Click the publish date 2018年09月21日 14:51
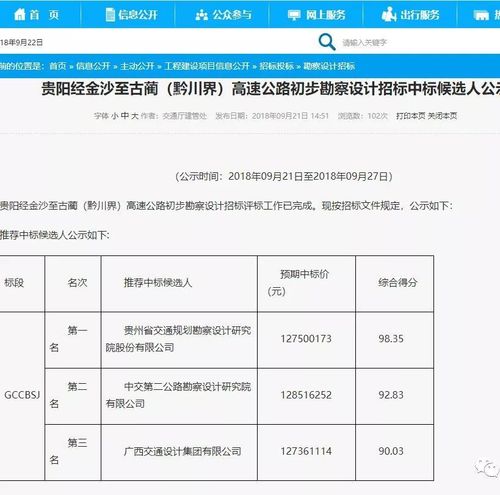 point(290,116)
